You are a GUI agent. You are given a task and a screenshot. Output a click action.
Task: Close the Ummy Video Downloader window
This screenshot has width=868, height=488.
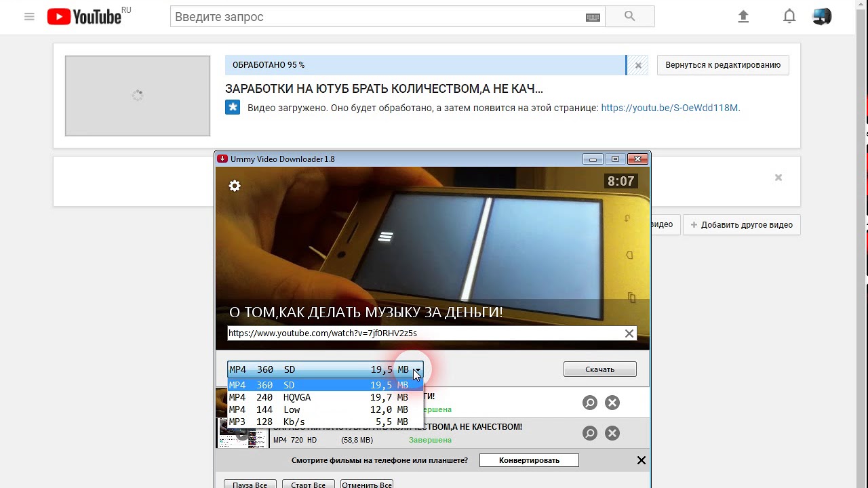click(x=637, y=159)
